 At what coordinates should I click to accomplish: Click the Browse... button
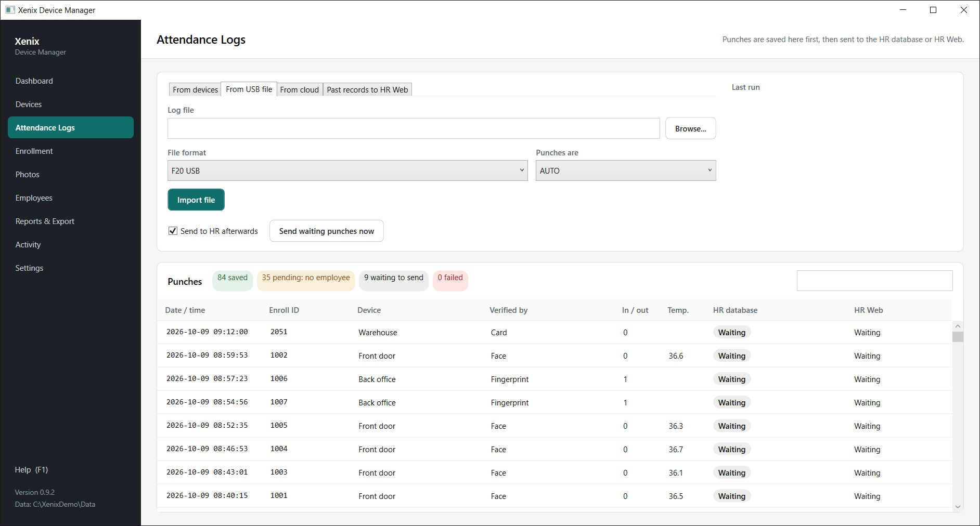[690, 128]
